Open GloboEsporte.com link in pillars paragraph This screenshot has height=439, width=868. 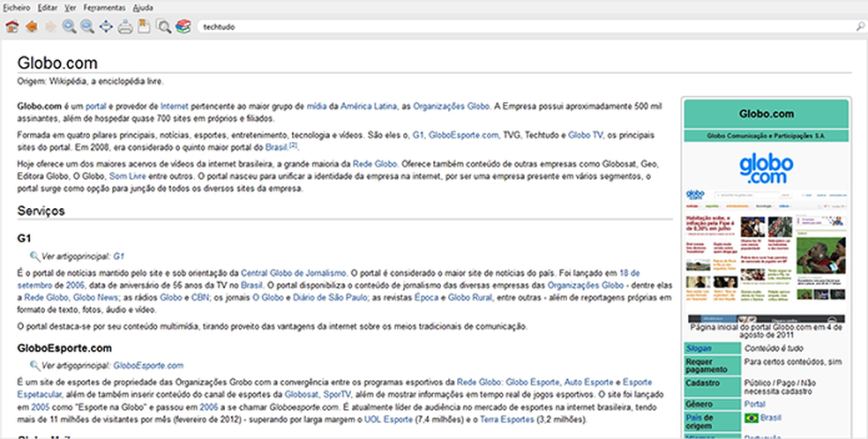click(x=463, y=135)
